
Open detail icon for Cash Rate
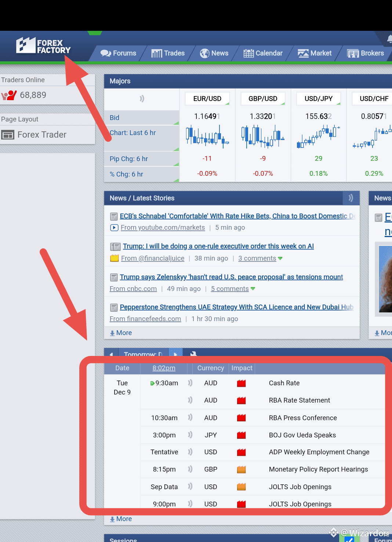pyautogui.click(x=190, y=383)
